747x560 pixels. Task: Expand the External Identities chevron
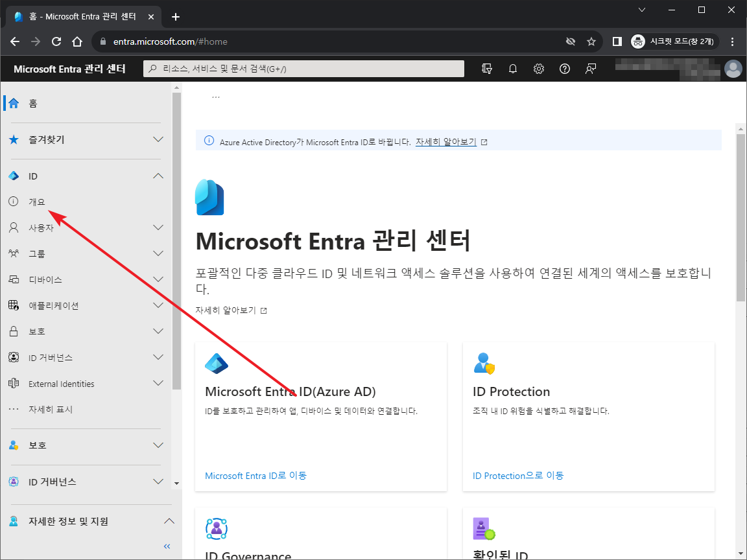click(x=158, y=383)
